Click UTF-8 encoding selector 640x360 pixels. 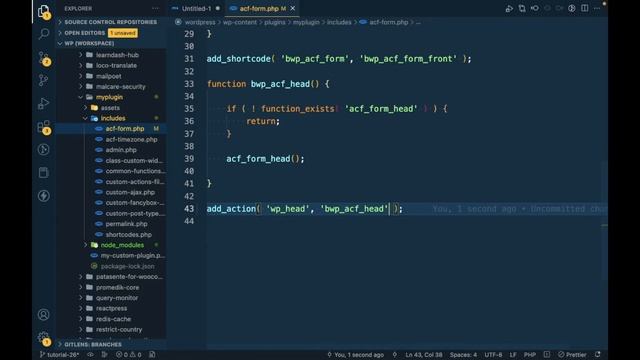pyautogui.click(x=493, y=354)
